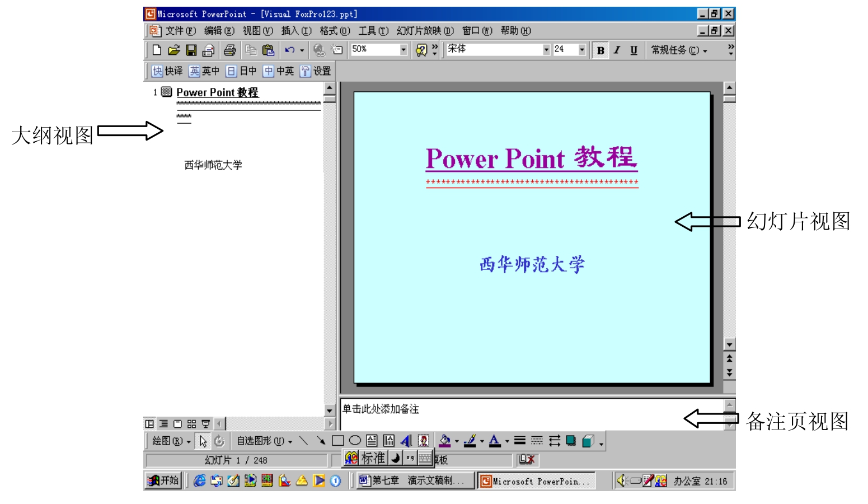Select the Rectangle drawing tool

(338, 441)
